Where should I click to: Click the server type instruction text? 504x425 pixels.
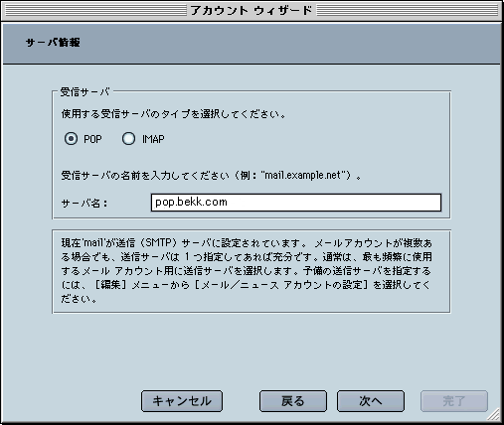pos(173,114)
